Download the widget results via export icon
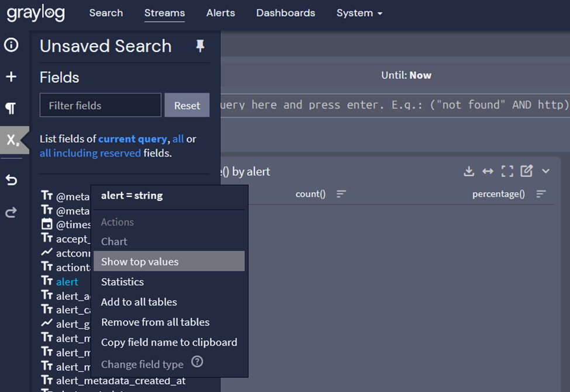570x392 pixels. point(468,171)
